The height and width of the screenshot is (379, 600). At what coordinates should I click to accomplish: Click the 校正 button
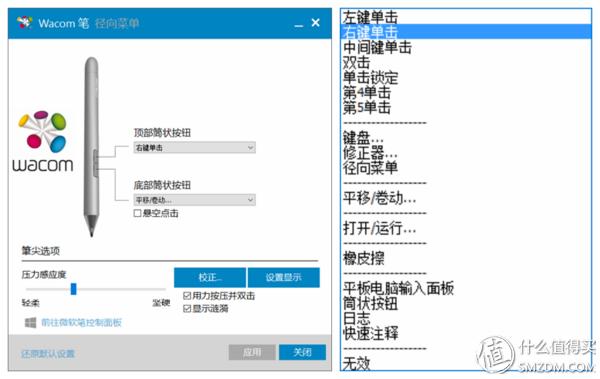[210, 278]
